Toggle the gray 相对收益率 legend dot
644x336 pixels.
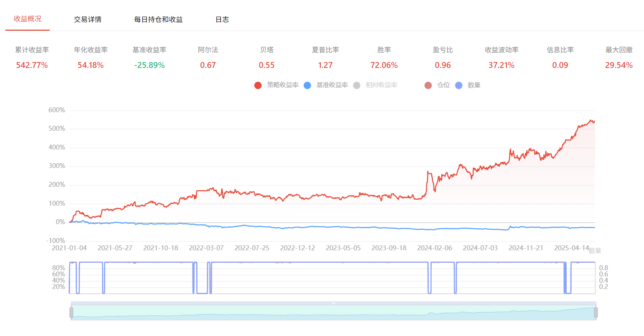coord(356,85)
